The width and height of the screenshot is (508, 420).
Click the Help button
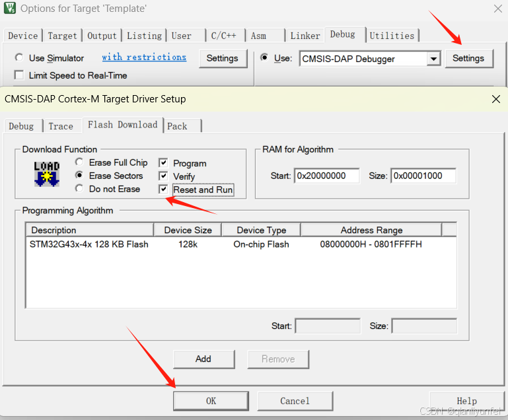click(x=467, y=401)
